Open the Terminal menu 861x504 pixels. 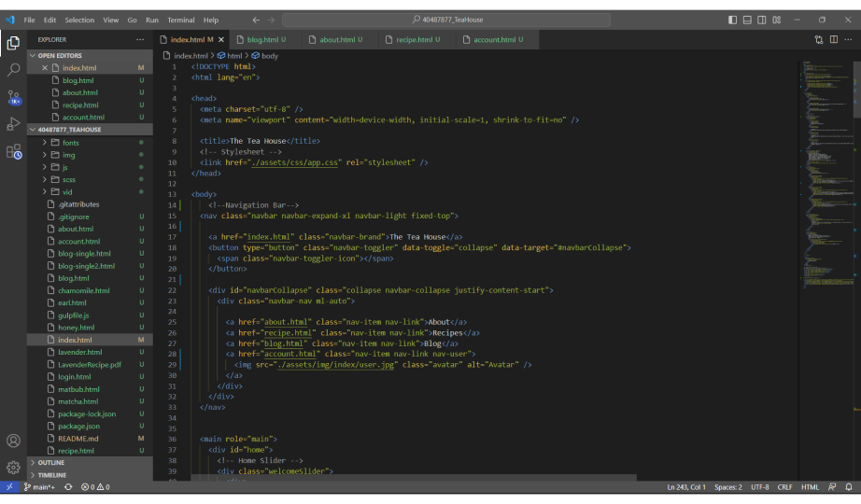[x=180, y=20]
